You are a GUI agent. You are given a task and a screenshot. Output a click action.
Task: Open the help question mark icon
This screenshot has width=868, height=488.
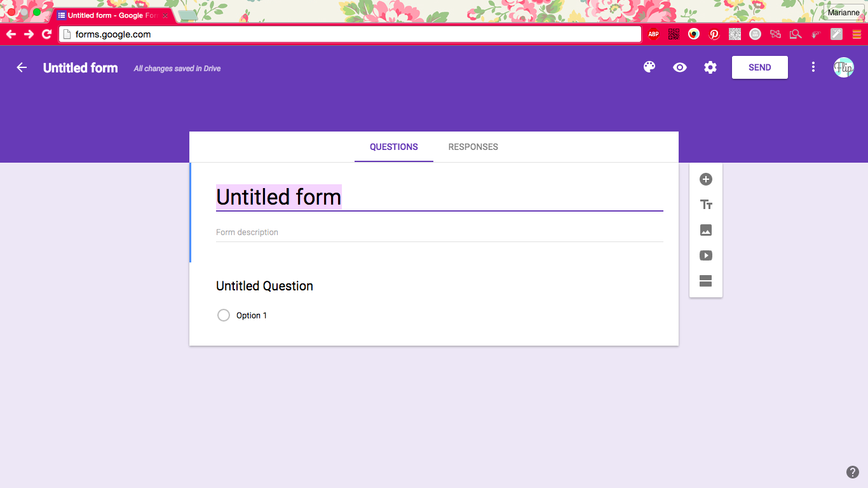(x=853, y=472)
